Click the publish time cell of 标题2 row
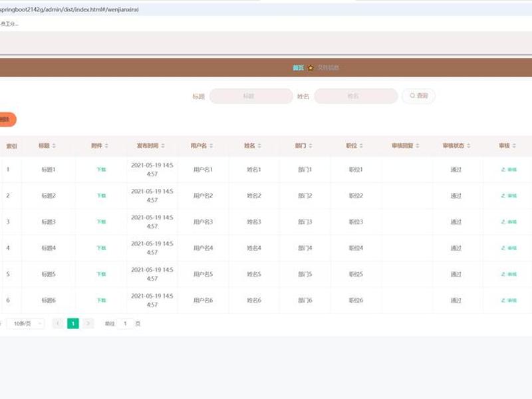The height and width of the screenshot is (399, 532). [152, 196]
